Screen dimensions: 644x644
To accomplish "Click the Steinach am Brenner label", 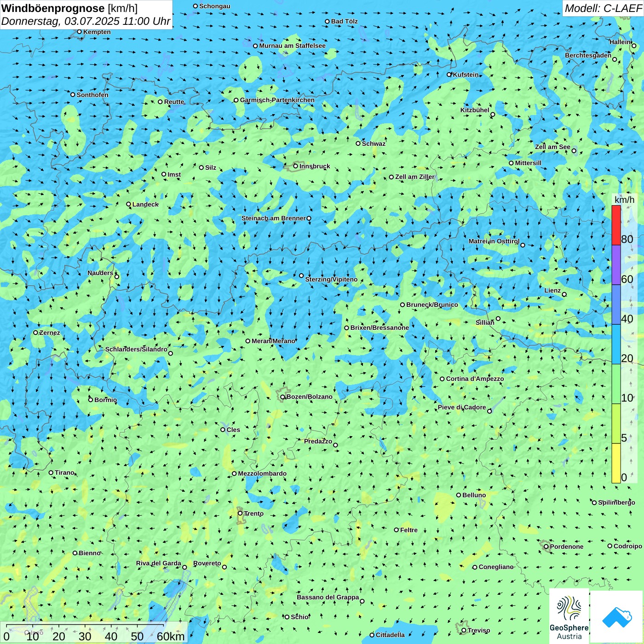I will tap(274, 218).
